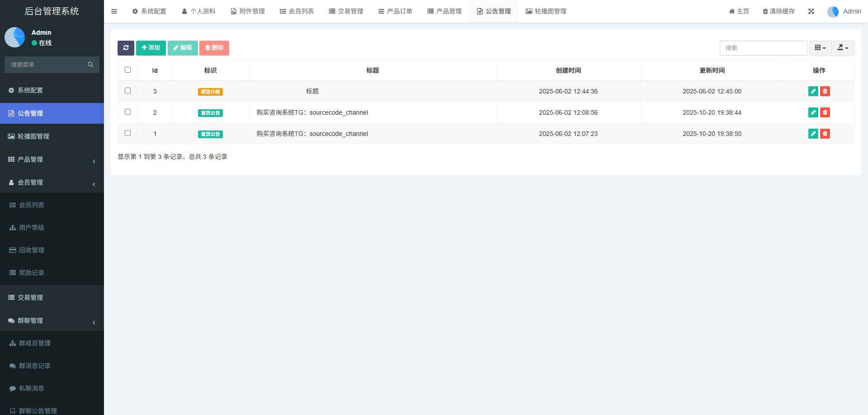The image size is (868, 415).
Task: Open the 交易管理 top tab
Action: coord(346,11)
